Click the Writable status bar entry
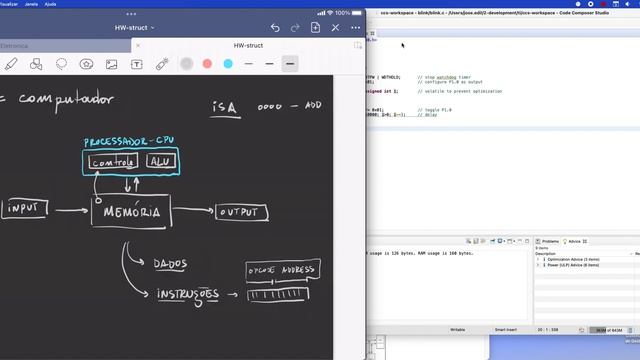 (458, 330)
